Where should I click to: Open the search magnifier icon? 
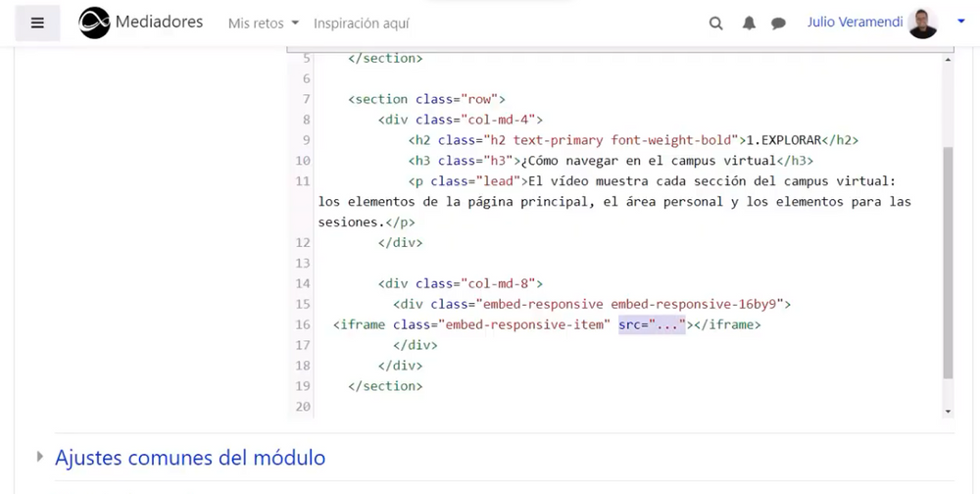(x=716, y=24)
